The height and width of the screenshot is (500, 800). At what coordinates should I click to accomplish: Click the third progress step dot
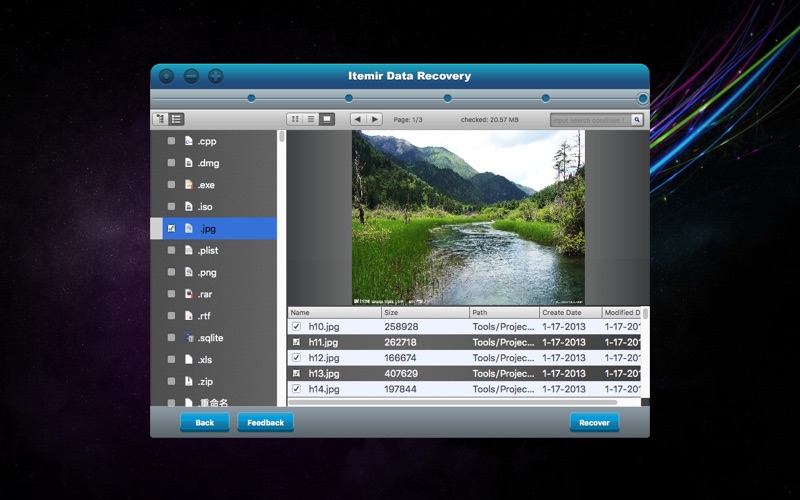point(447,98)
